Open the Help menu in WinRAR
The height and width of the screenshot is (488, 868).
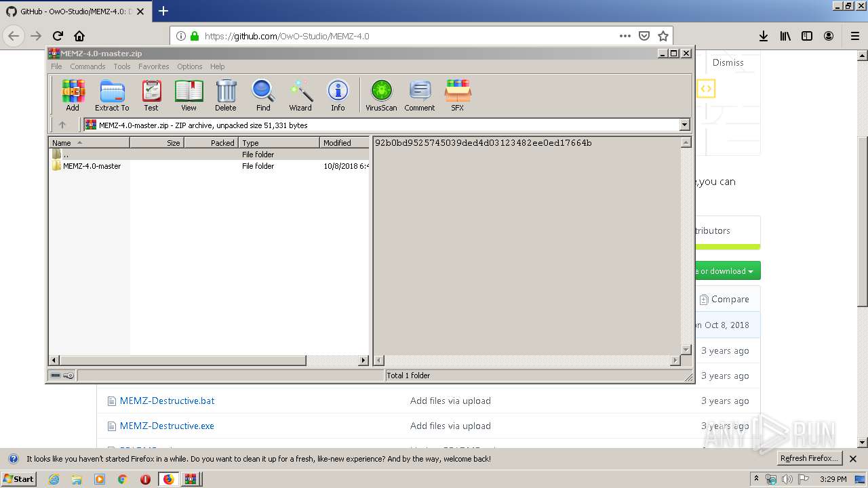217,66
